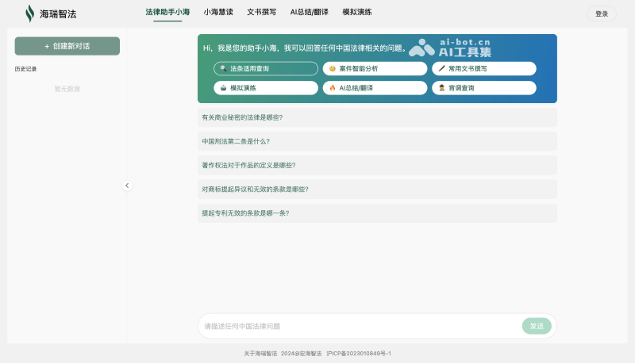Open 常用文书撰写 pen shortcut in banner
Viewport: 635px width, 364px height.
[483, 69]
